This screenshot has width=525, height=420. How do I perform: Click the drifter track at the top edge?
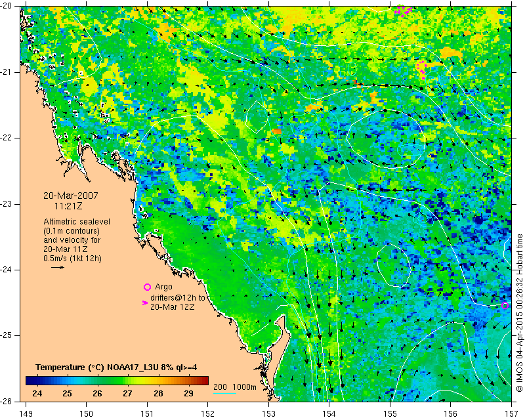tap(403, 10)
